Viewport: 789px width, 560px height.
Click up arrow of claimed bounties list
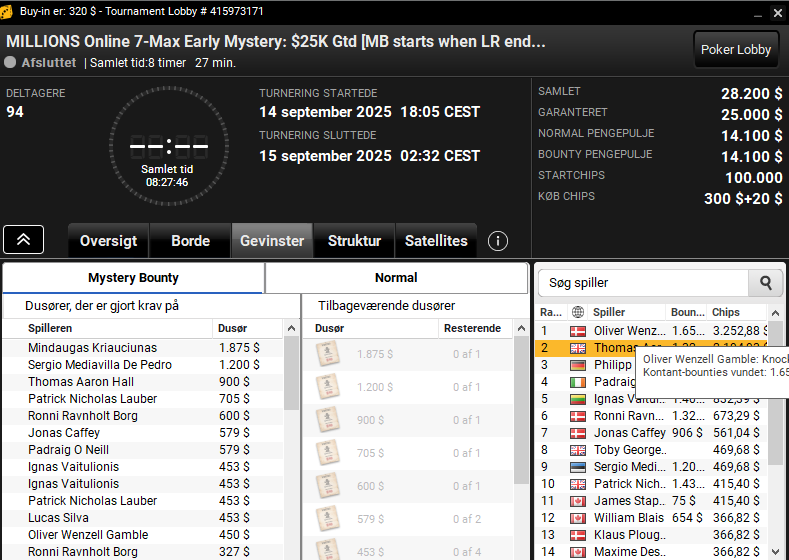[291, 329]
